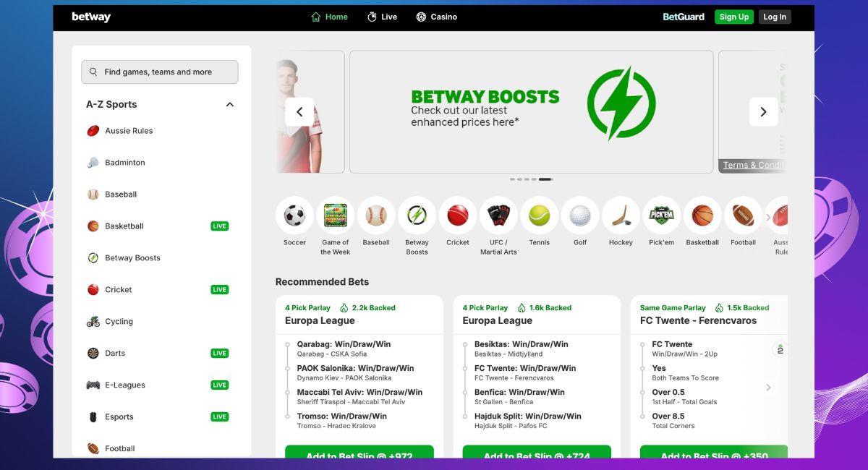Open BetGuard link in header

click(684, 17)
